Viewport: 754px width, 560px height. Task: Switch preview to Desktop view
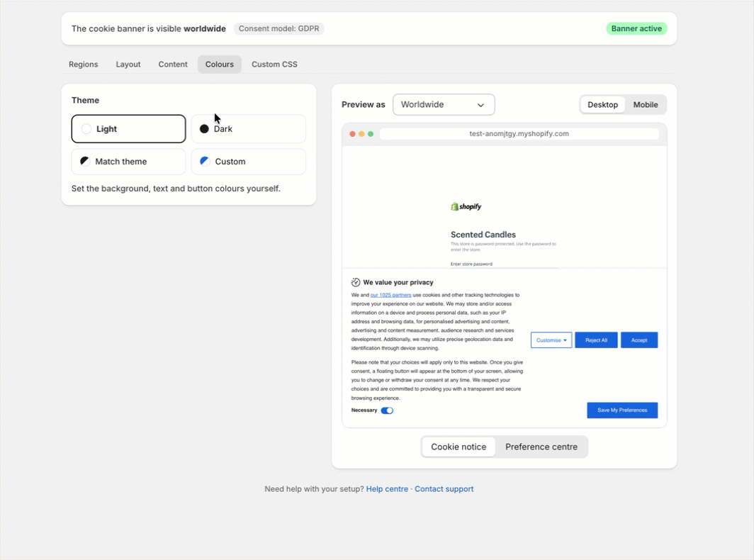(x=602, y=105)
